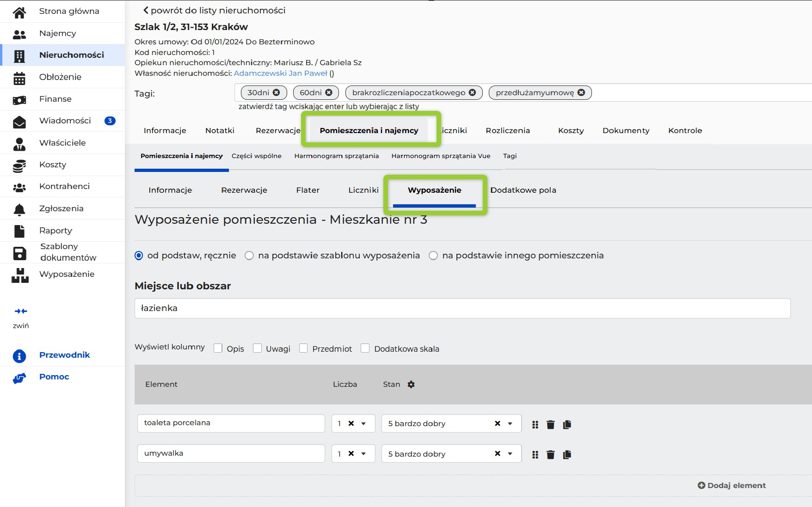Remove the 30dni tag
The width and height of the screenshot is (812, 507).
tap(277, 92)
